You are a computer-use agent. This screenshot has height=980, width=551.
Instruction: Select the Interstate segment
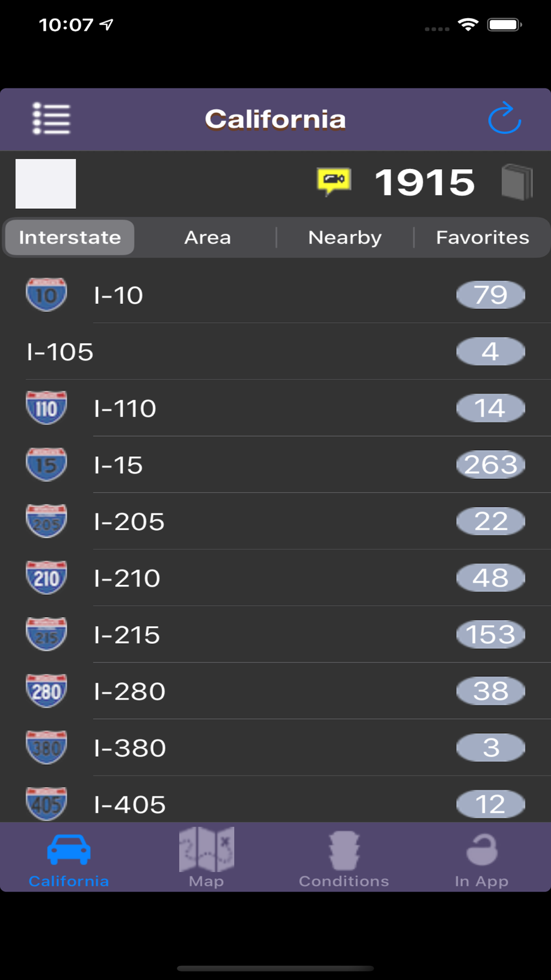(x=70, y=238)
